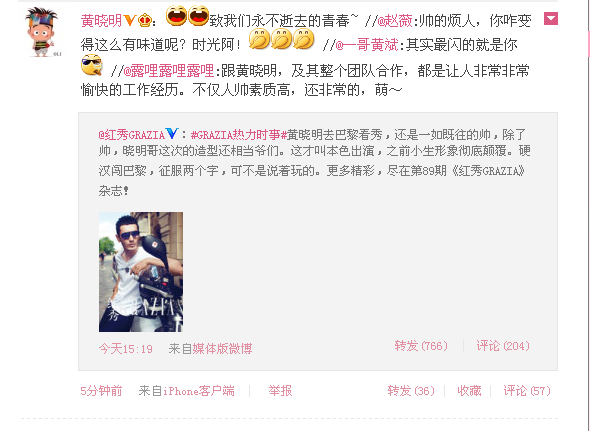590x431 pixels.
Task: Click 收藏 to favorite the post
Action: tap(469, 391)
